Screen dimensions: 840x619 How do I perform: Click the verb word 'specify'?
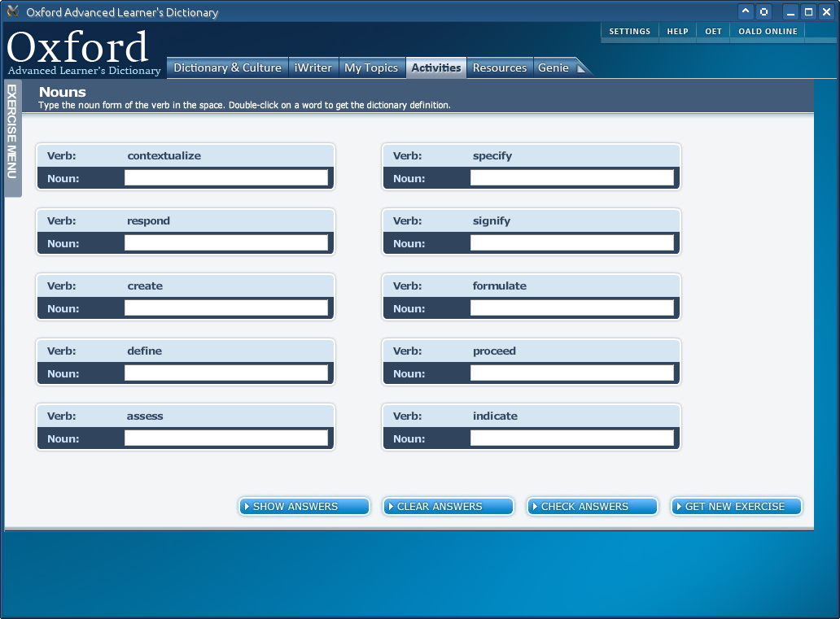point(492,156)
